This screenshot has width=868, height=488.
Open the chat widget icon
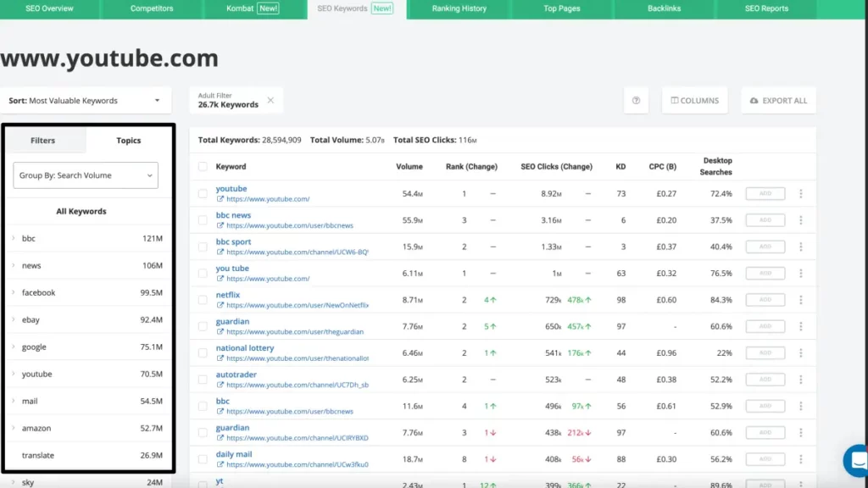pos(857,460)
